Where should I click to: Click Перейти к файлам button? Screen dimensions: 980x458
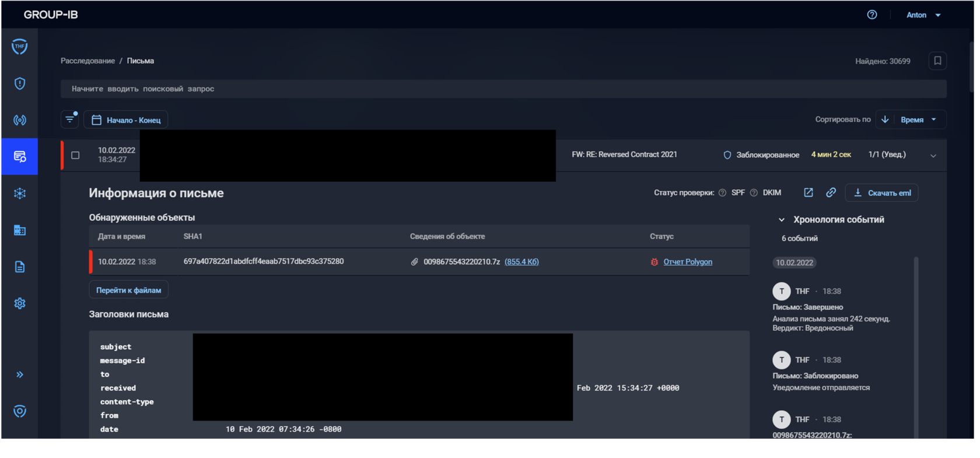(x=128, y=290)
